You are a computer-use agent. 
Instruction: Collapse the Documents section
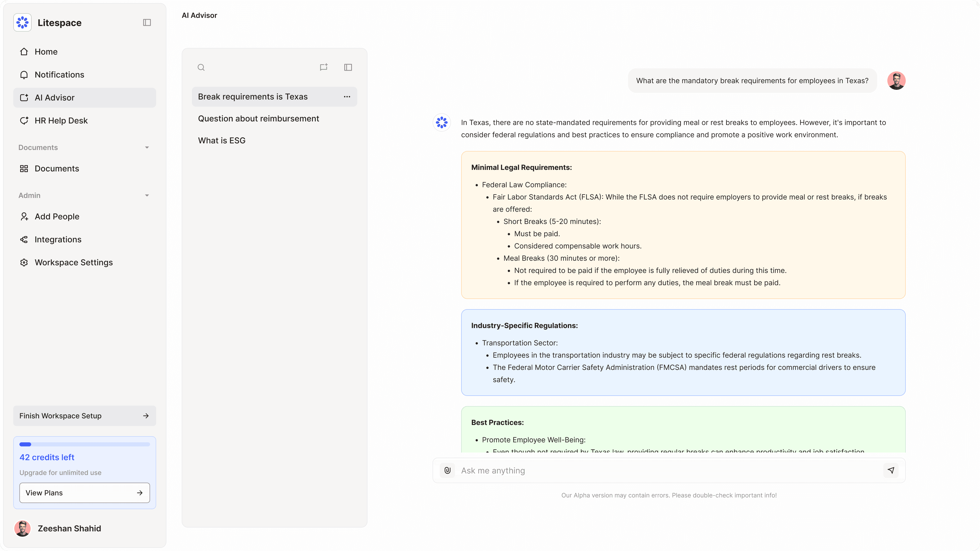click(147, 147)
